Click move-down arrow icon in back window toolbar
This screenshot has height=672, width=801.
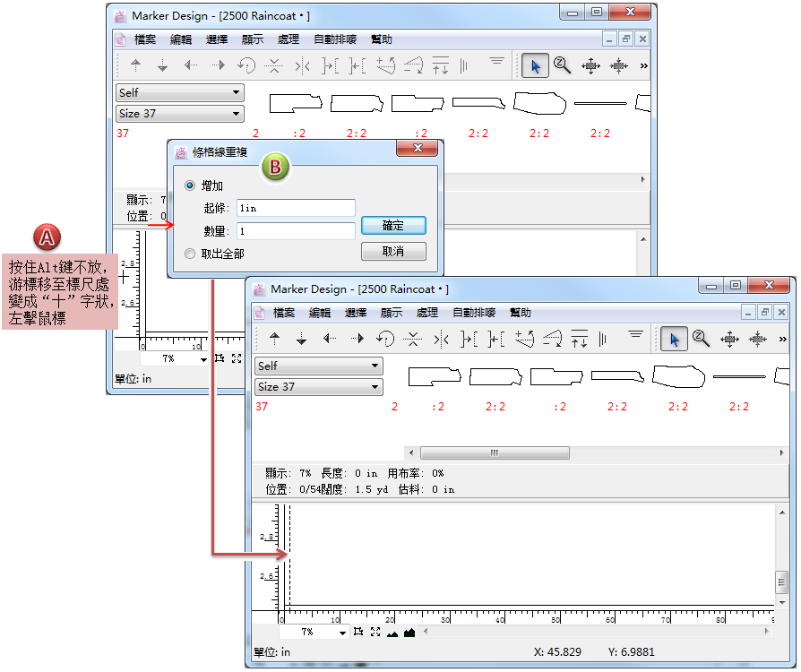click(162, 65)
